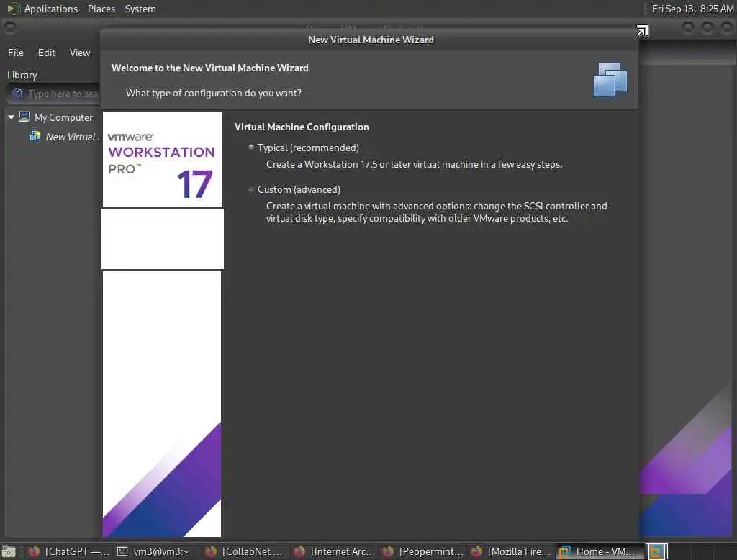The image size is (737, 560).
Task: Click the Home - VM... taskbar entry
Action: pos(599,551)
